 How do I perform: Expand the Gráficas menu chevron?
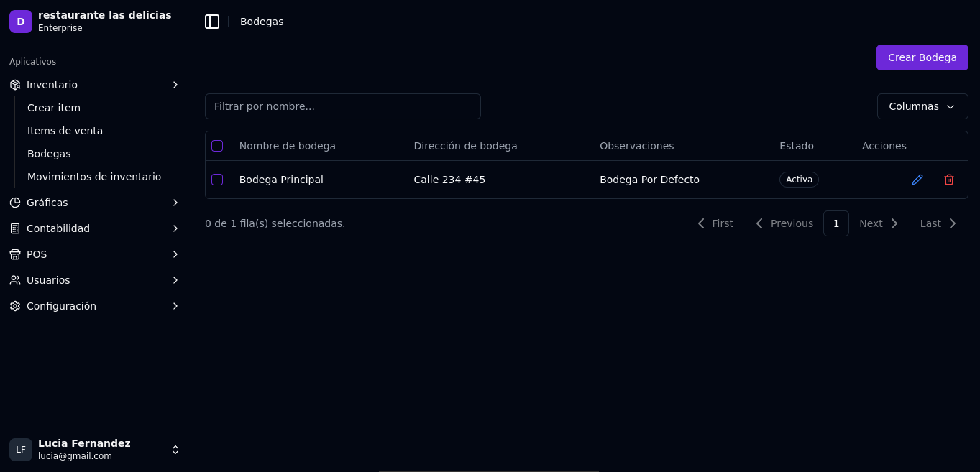pyautogui.click(x=175, y=203)
